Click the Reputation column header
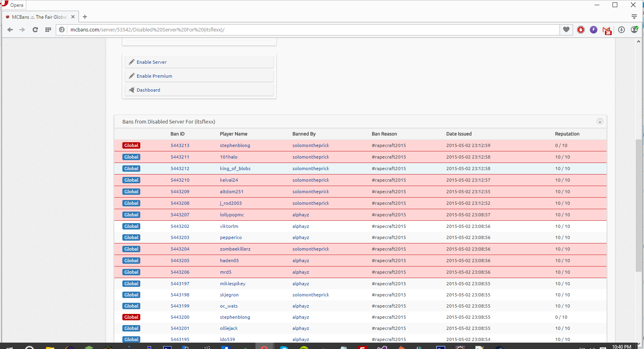The height and width of the screenshot is (349, 644). click(567, 134)
